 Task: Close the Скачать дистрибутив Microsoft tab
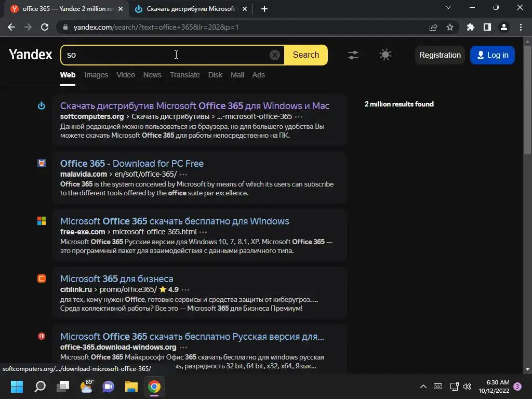245,9
